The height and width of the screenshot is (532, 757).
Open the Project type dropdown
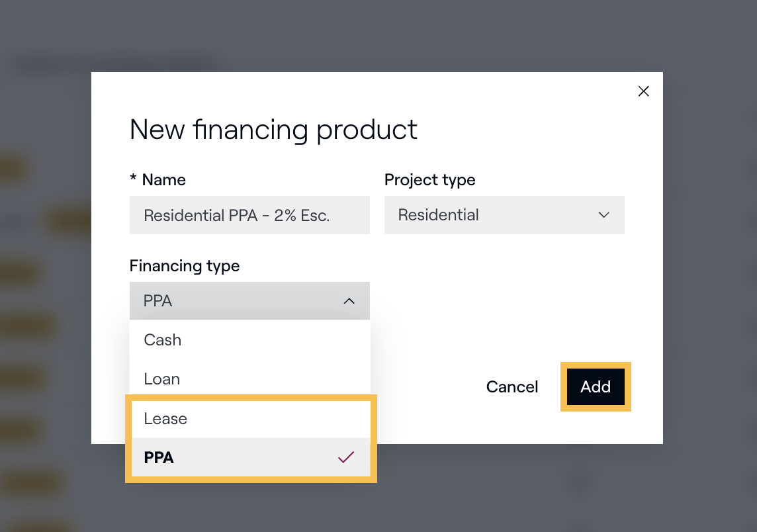(x=504, y=215)
